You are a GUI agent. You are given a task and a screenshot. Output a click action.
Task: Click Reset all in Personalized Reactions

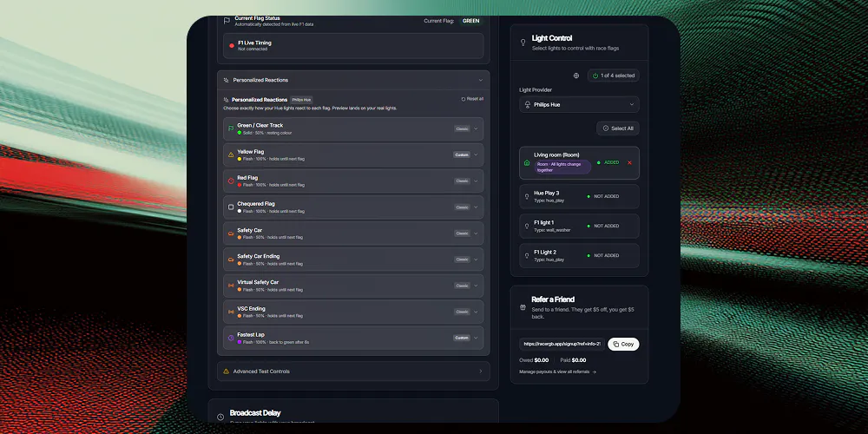point(472,99)
